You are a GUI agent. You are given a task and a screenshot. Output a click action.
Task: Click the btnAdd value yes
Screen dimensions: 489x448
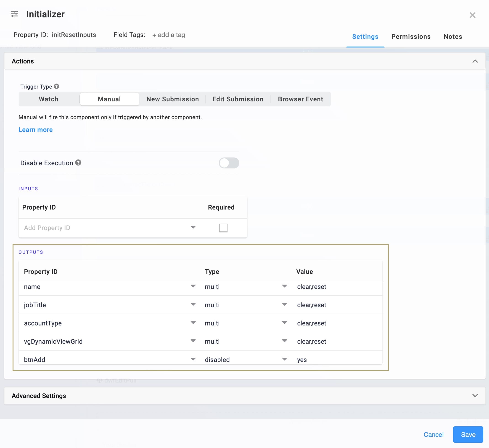coord(302,359)
